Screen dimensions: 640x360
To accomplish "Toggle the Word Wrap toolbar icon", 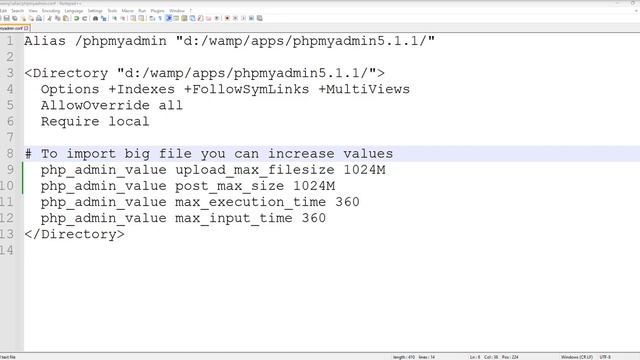I will click(x=151, y=18).
